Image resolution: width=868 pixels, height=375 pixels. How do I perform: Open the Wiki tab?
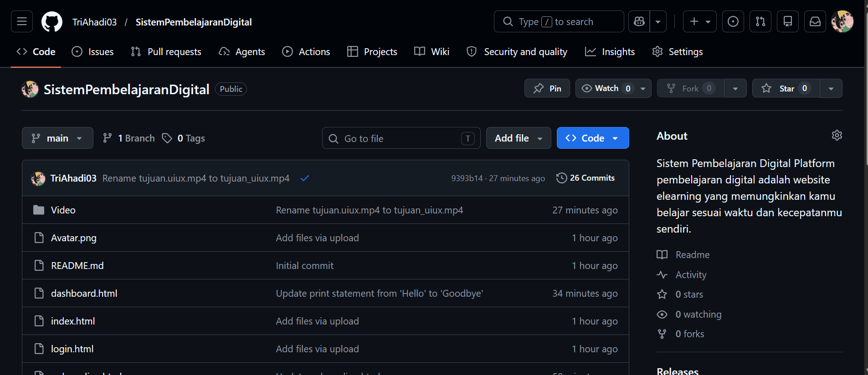tap(431, 52)
